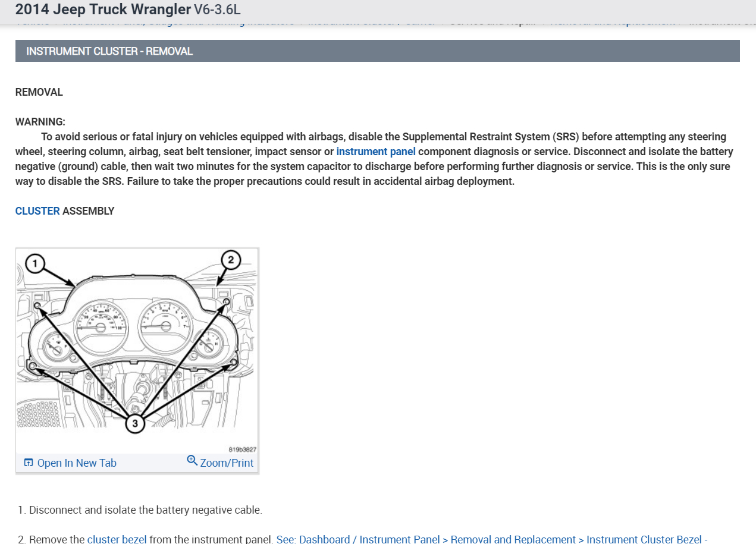Screen dimensions: 756x544
Task: Click the 'INSTRUMENT CLUSTER - REMOVAL' header bar
Action: [377, 51]
